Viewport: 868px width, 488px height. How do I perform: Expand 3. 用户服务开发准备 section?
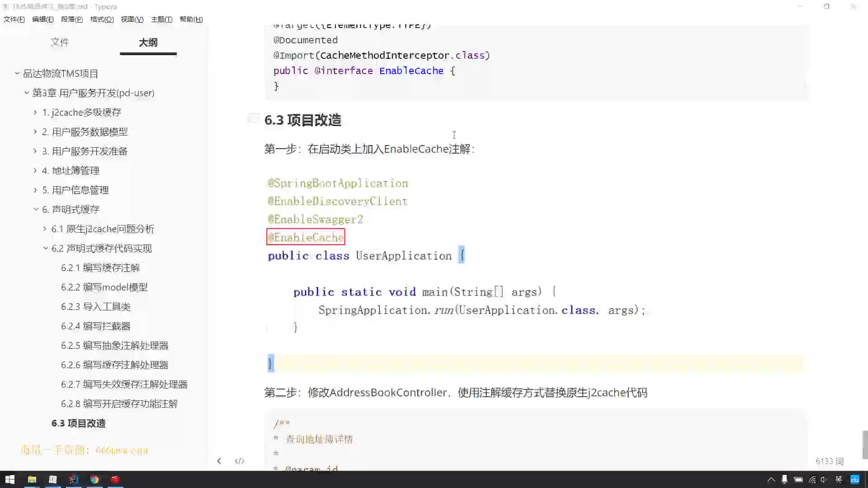[35, 150]
